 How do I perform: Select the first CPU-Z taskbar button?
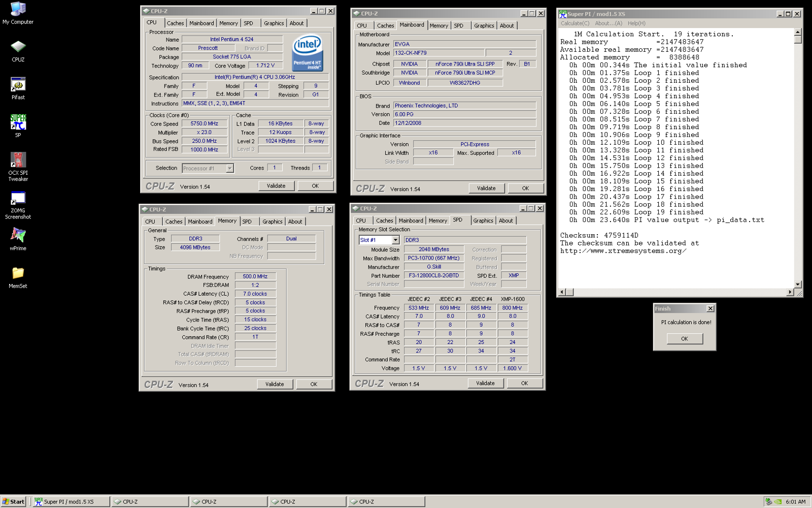pyautogui.click(x=150, y=501)
